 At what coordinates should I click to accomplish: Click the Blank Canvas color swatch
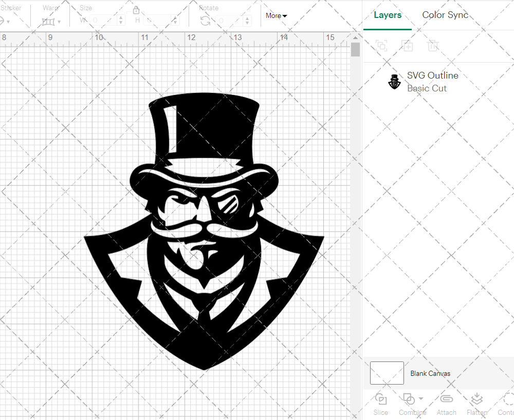[387, 373]
